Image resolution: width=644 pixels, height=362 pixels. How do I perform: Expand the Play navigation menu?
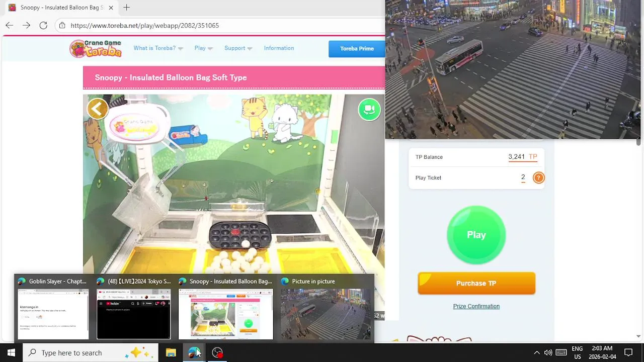[203, 48]
